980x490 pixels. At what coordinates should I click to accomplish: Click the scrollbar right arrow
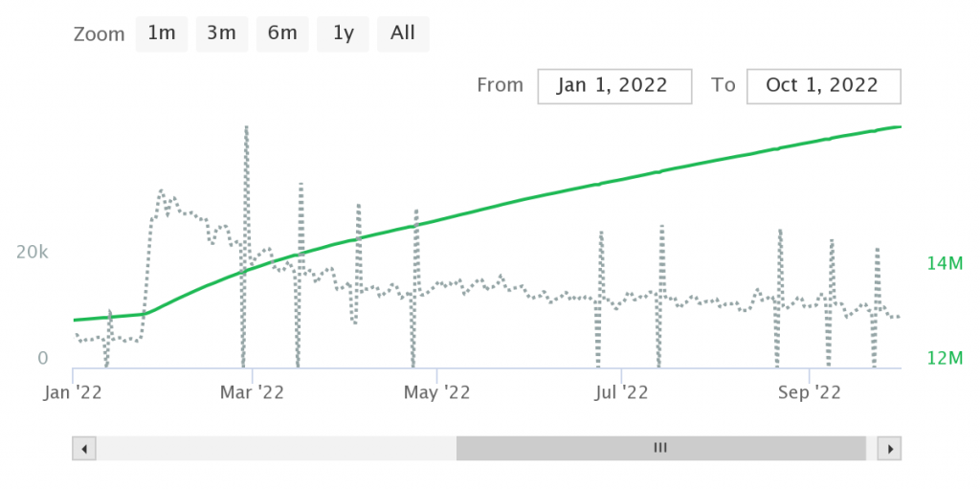pyautogui.click(x=890, y=448)
